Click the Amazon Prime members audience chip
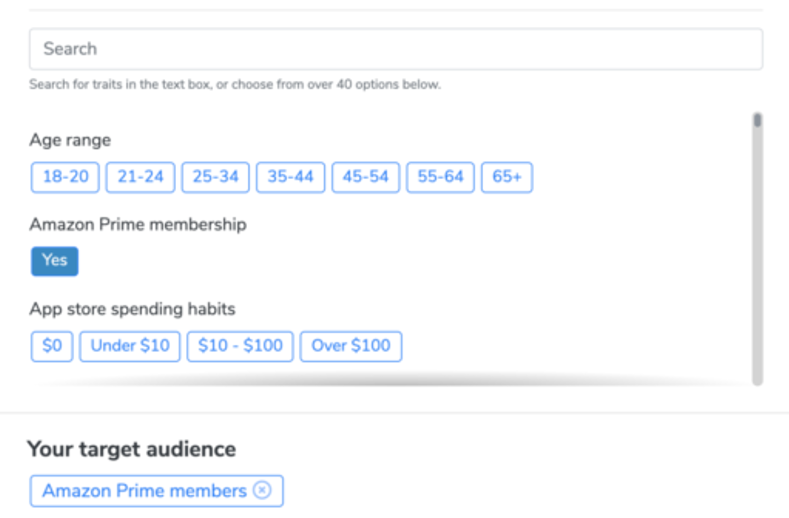This screenshot has width=789, height=518. [x=144, y=491]
